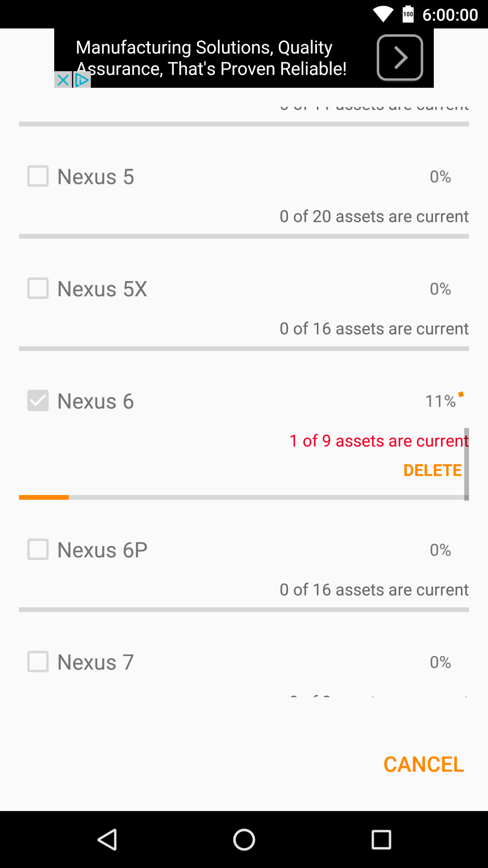Open the recent apps overview
Image resolution: width=488 pixels, height=868 pixels.
tap(381, 840)
